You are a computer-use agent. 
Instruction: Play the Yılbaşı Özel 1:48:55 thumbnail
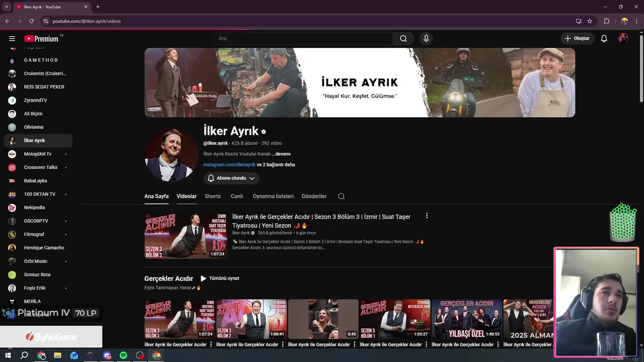[466, 319]
